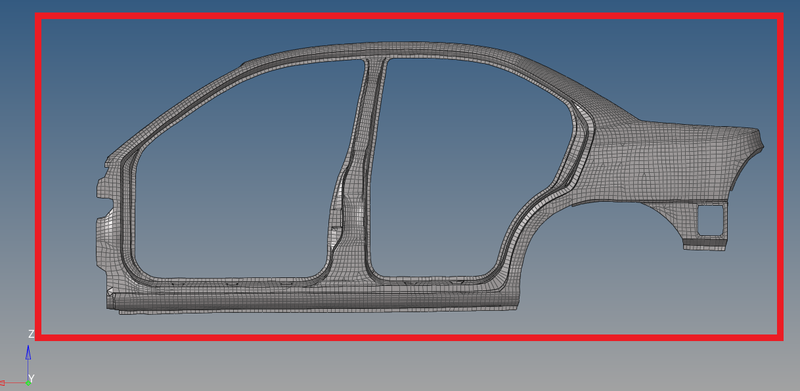Select the small flange strip below the square cutout
Image resolution: width=800 pixels, height=391 pixels.
pyautogui.click(x=705, y=245)
